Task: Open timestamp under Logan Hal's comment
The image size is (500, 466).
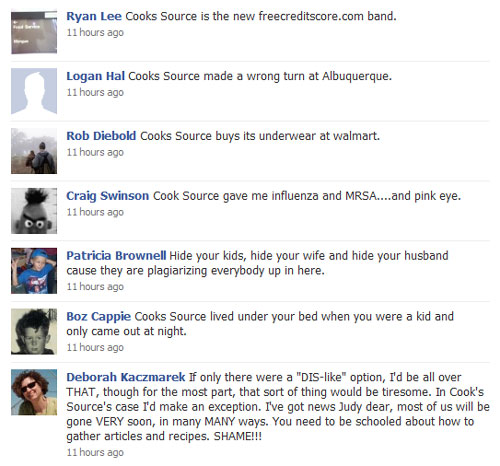Action: (x=95, y=92)
